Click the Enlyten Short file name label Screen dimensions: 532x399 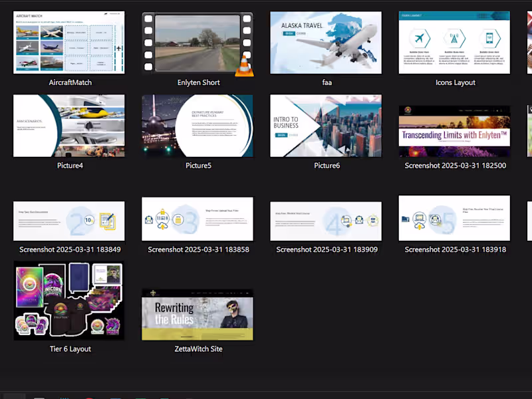[x=198, y=82]
